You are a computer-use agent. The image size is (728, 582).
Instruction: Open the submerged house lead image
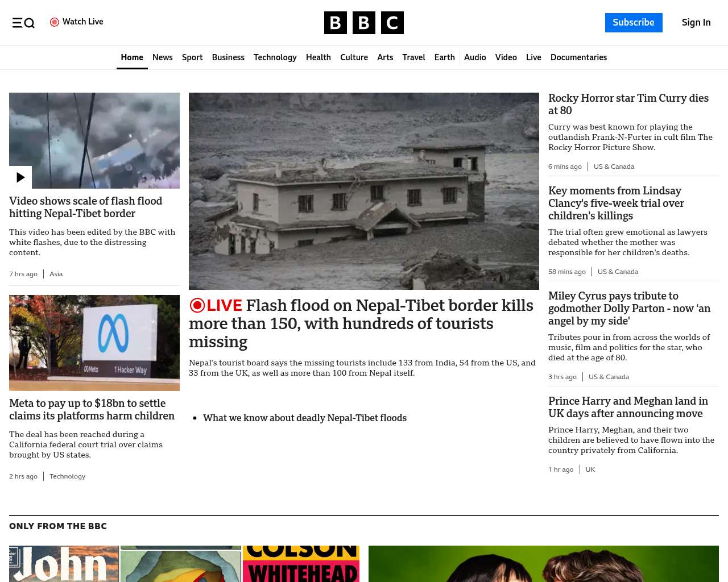pyautogui.click(x=364, y=191)
